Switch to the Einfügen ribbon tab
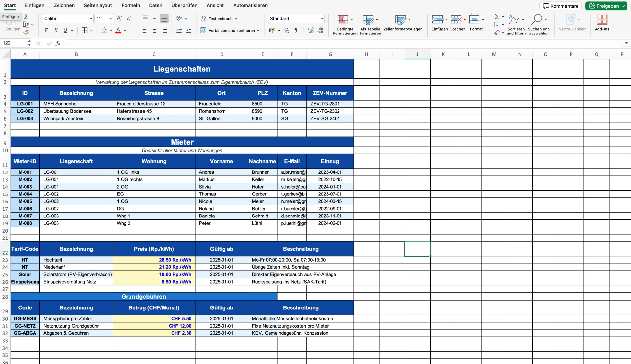Viewport: 631px width, 364px height. click(x=34, y=5)
